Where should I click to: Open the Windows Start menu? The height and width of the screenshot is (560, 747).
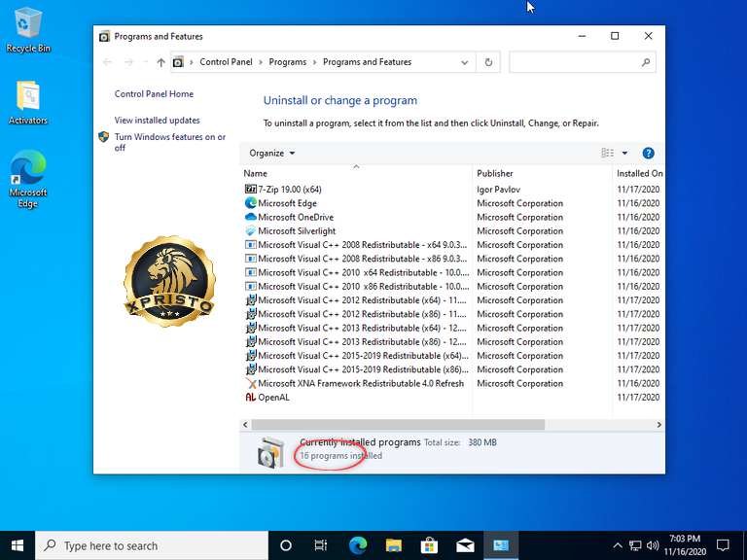coord(18,545)
